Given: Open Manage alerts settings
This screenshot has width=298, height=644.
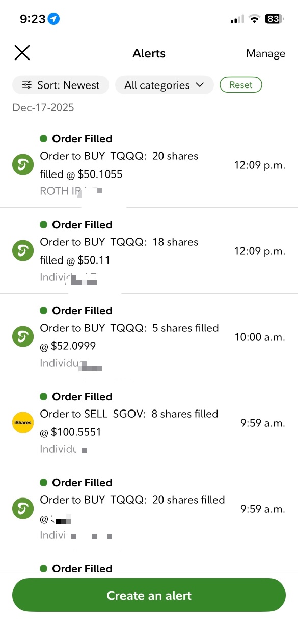Looking at the screenshot, I should coord(265,53).
